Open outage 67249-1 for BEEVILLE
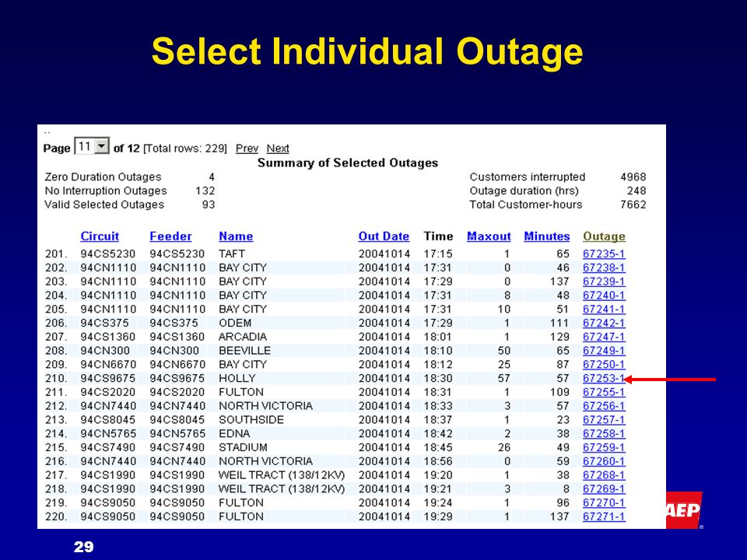Viewport: 747px width, 560px height. [x=604, y=351]
